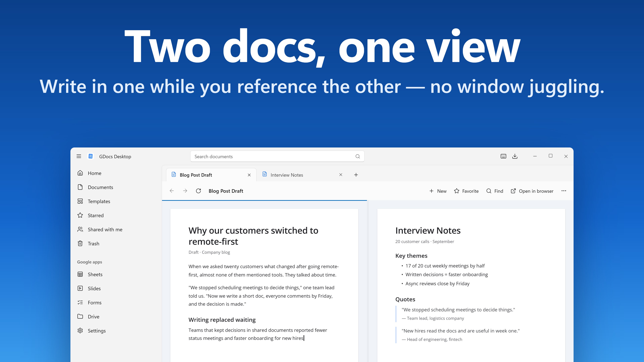Switch to the Blog Post Draft tab
Screen dimensions: 644x362
[211, 175]
